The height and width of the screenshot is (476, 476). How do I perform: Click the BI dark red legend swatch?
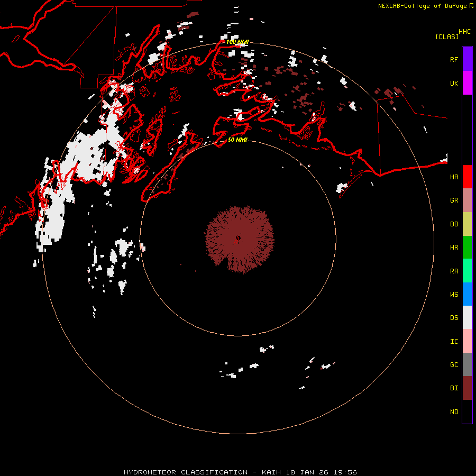[x=467, y=388]
